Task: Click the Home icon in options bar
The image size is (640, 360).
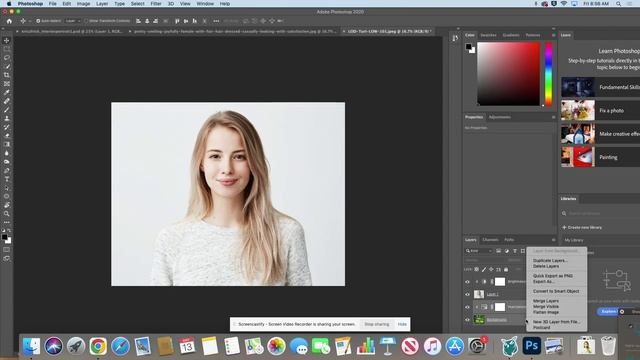Action: click(x=9, y=21)
